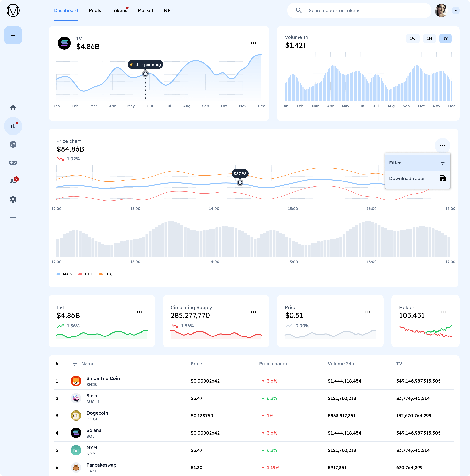Open Settings gear in the sidebar
The width and height of the screenshot is (470, 476).
click(x=13, y=199)
